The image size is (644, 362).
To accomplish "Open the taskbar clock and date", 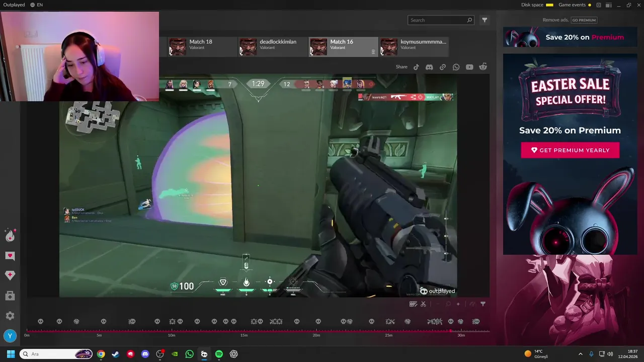I will point(628,354).
